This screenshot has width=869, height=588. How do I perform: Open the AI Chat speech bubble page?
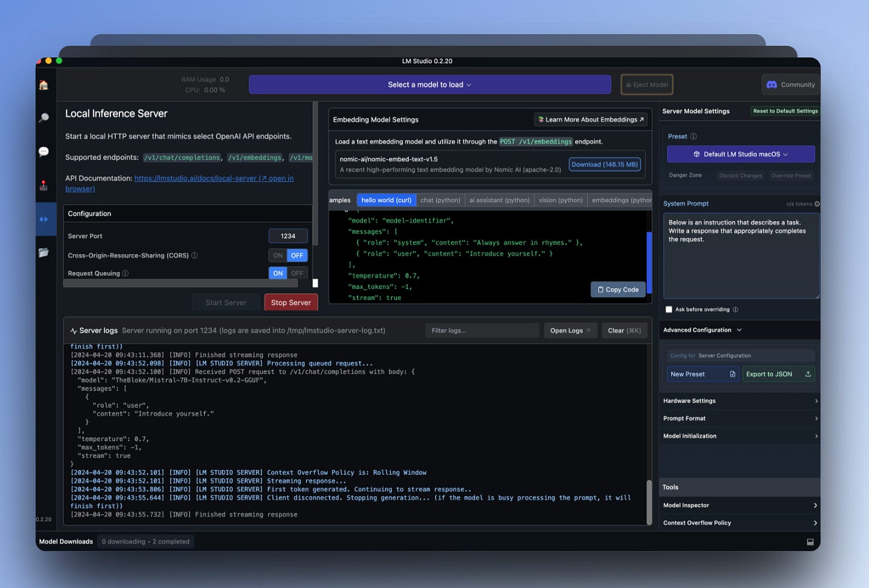44,152
